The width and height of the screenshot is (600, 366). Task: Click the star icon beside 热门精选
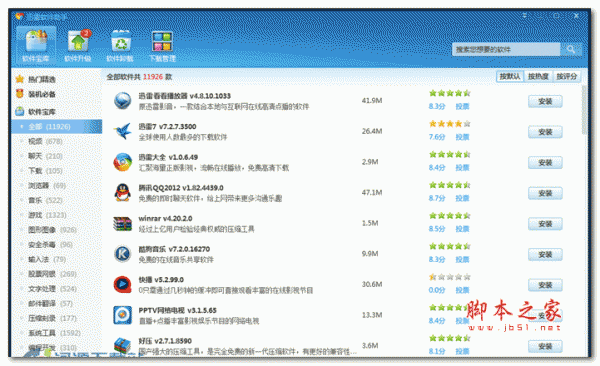pyautogui.click(x=20, y=79)
